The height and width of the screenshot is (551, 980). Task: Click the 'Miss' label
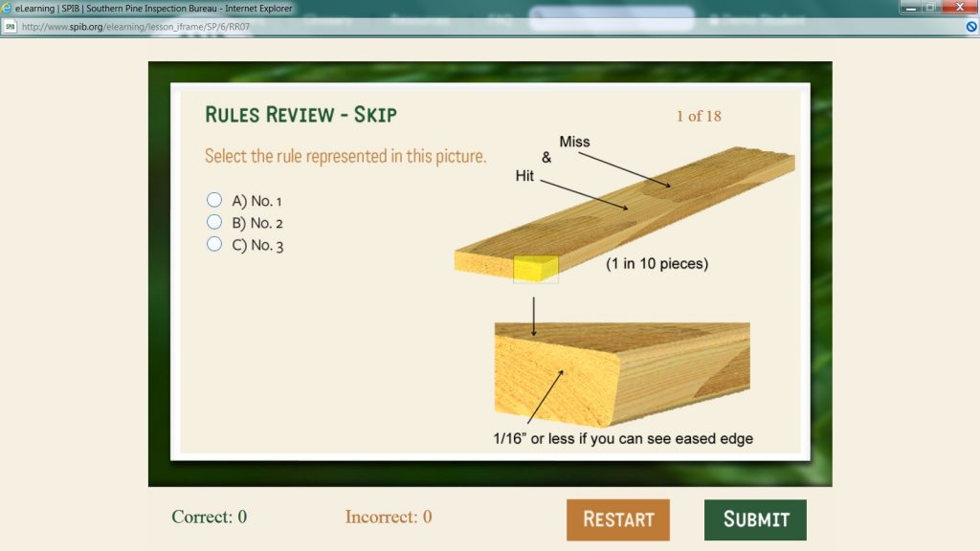coord(574,142)
